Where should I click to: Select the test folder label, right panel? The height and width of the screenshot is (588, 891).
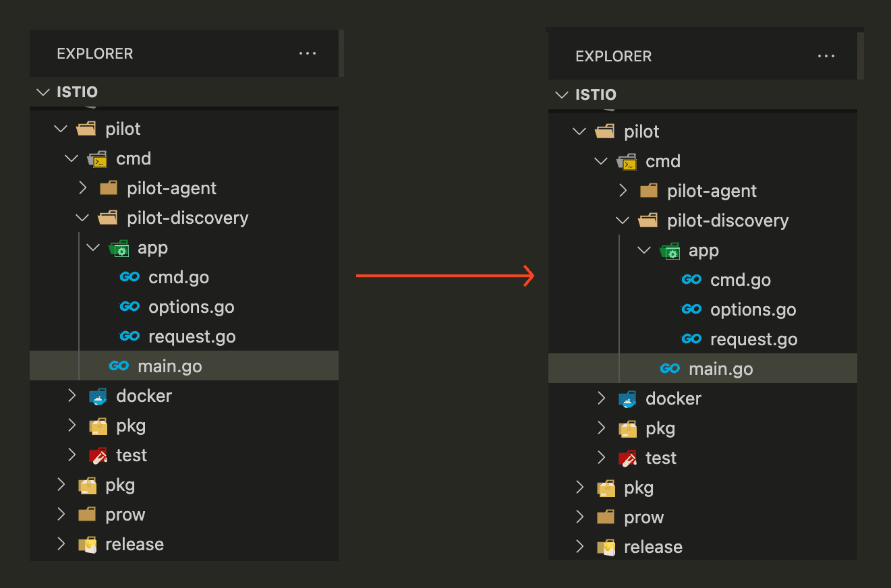(x=661, y=458)
